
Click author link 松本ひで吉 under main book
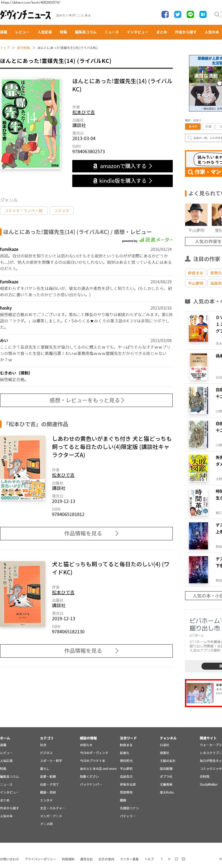click(x=83, y=112)
